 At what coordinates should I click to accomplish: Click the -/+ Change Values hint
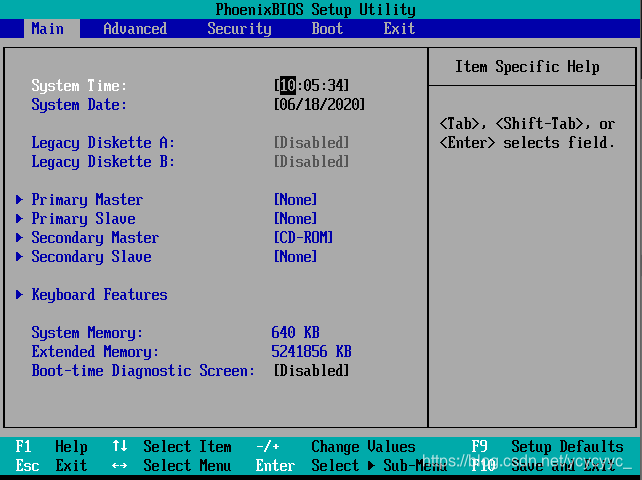point(335,446)
